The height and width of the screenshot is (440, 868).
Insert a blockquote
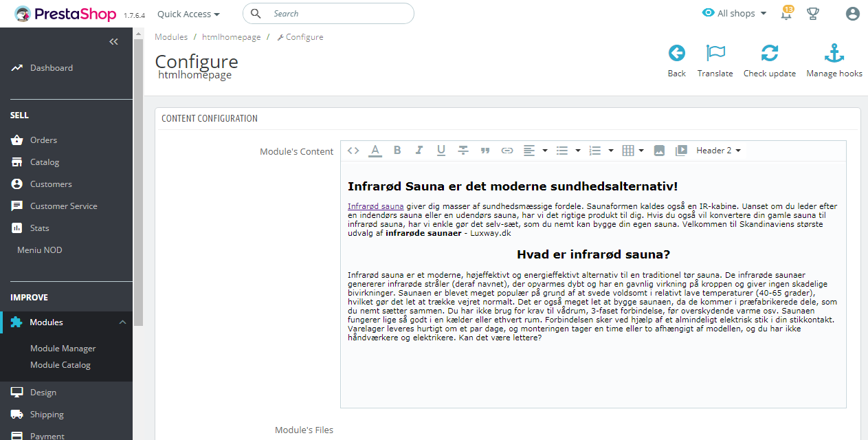(485, 151)
